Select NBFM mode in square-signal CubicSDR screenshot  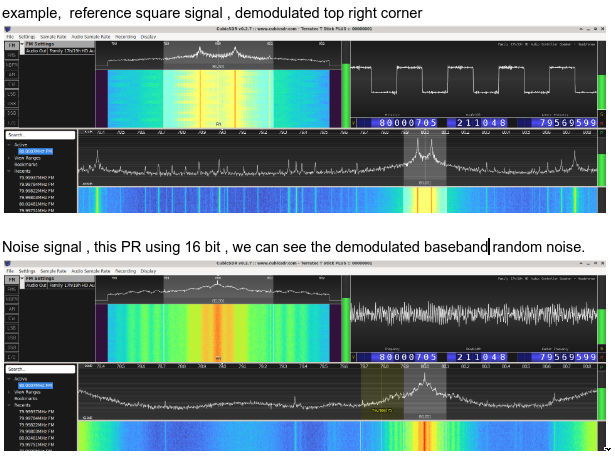point(12,65)
